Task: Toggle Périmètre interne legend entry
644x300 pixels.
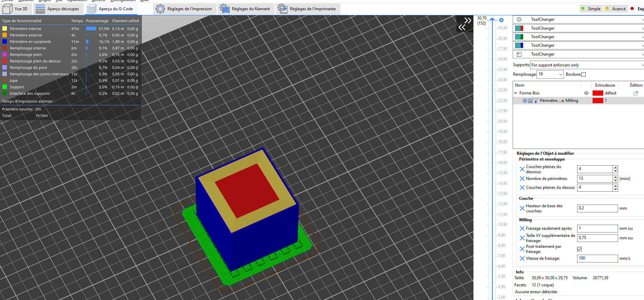Action: [70, 29]
